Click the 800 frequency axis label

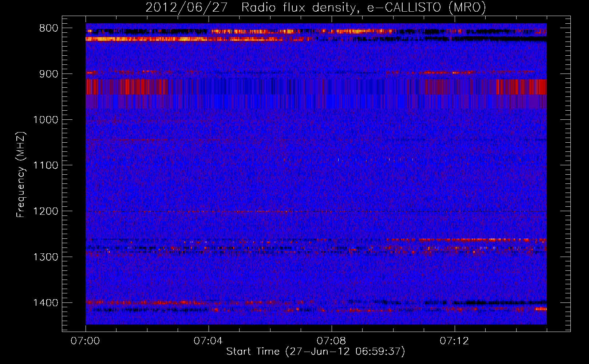48,28
